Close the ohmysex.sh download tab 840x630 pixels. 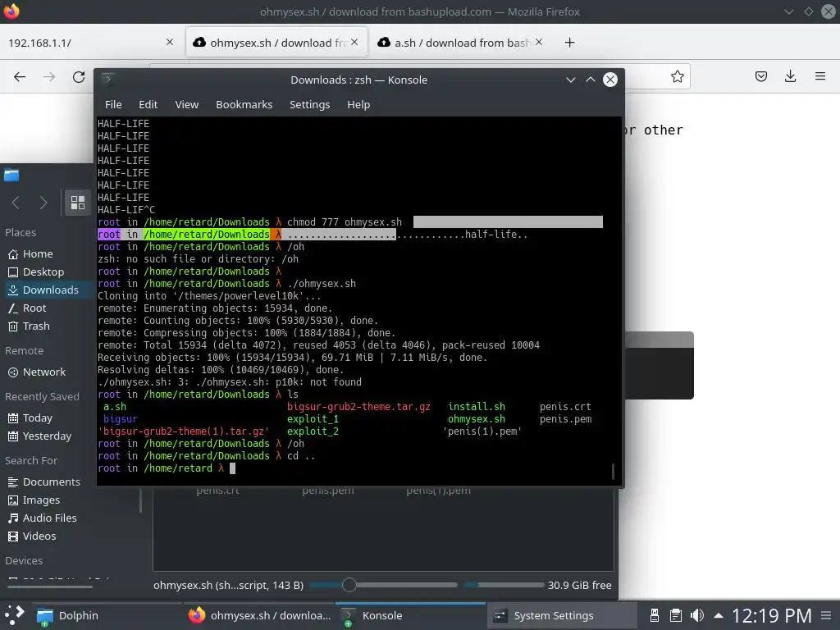(x=354, y=42)
